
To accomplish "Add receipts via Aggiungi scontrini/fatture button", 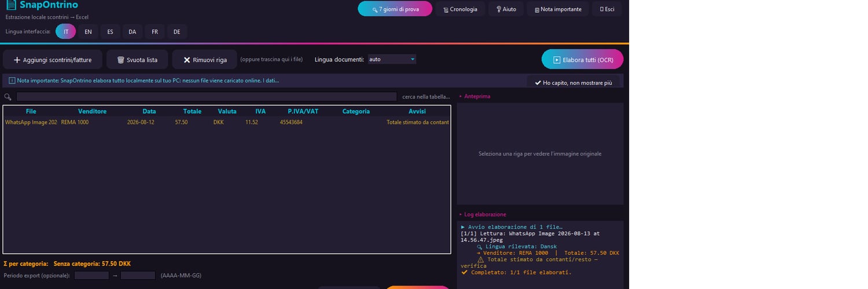I will coord(53,60).
